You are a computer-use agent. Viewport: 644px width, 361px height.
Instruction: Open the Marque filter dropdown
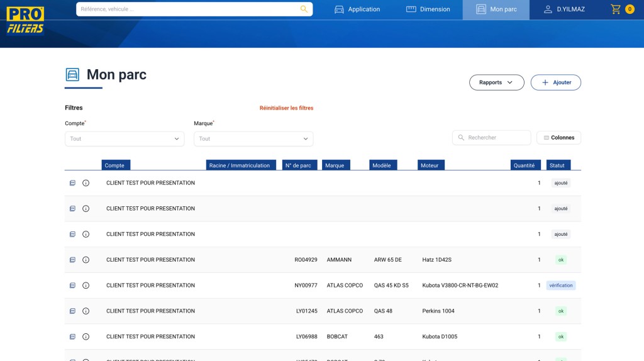click(x=253, y=139)
